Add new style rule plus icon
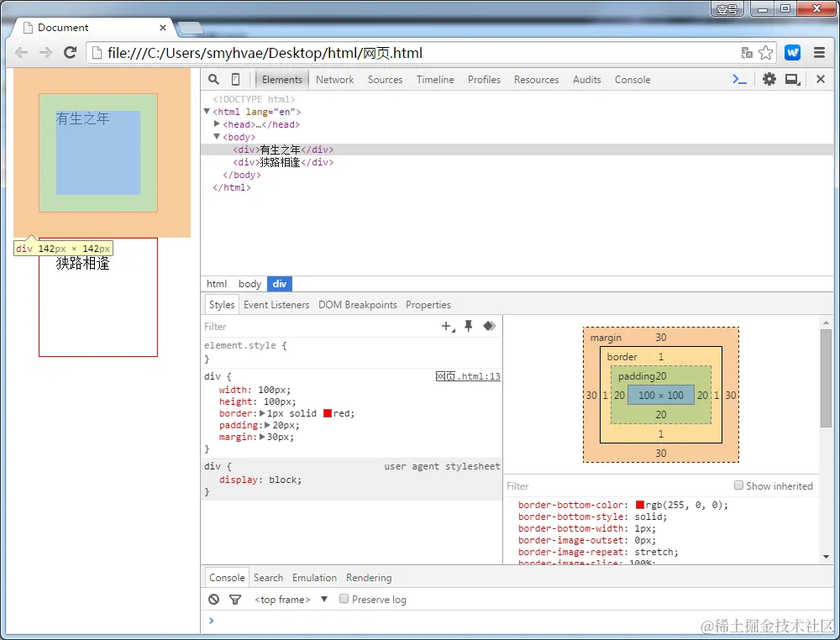 click(x=448, y=326)
